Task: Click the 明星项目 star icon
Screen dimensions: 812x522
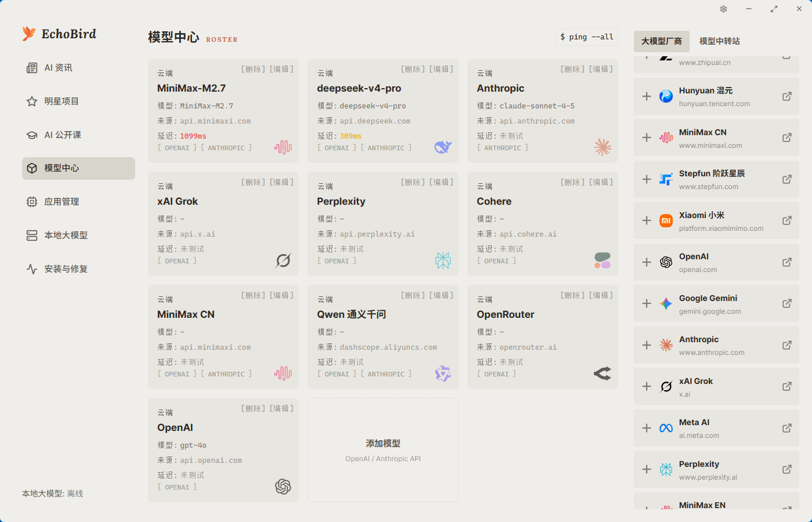Action: pyautogui.click(x=32, y=101)
